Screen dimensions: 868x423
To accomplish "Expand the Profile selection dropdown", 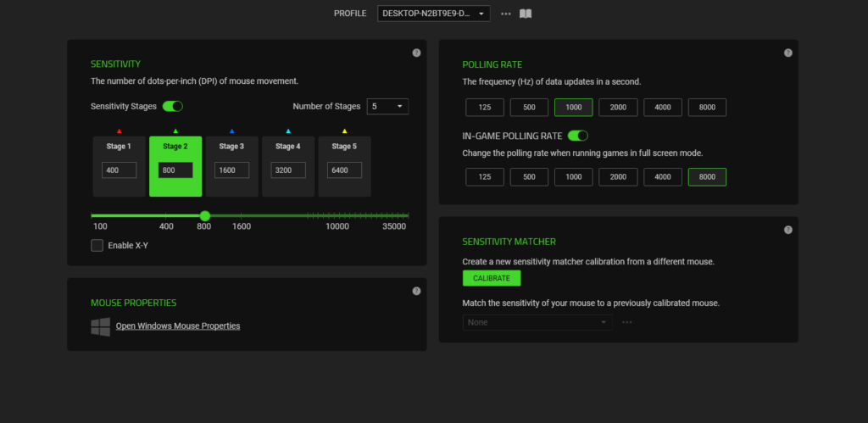I will click(x=433, y=14).
